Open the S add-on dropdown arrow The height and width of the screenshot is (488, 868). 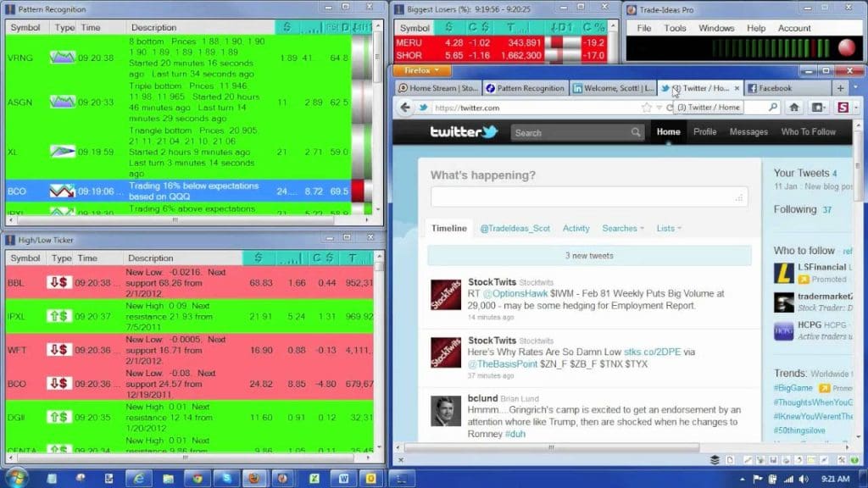856,108
